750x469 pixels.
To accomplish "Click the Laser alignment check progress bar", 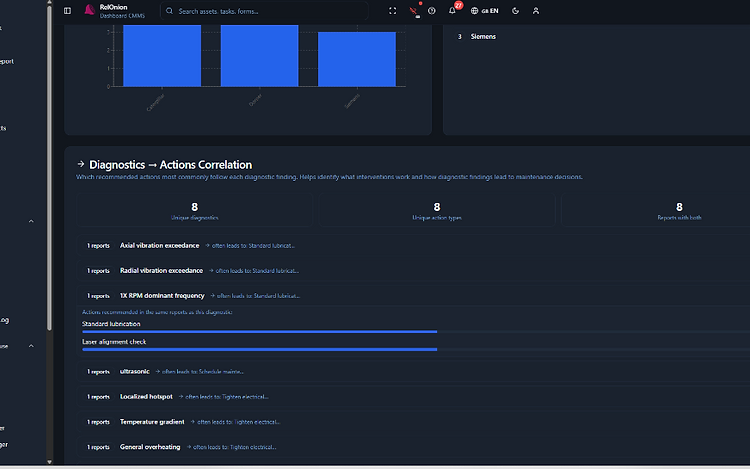I will coord(416,349).
